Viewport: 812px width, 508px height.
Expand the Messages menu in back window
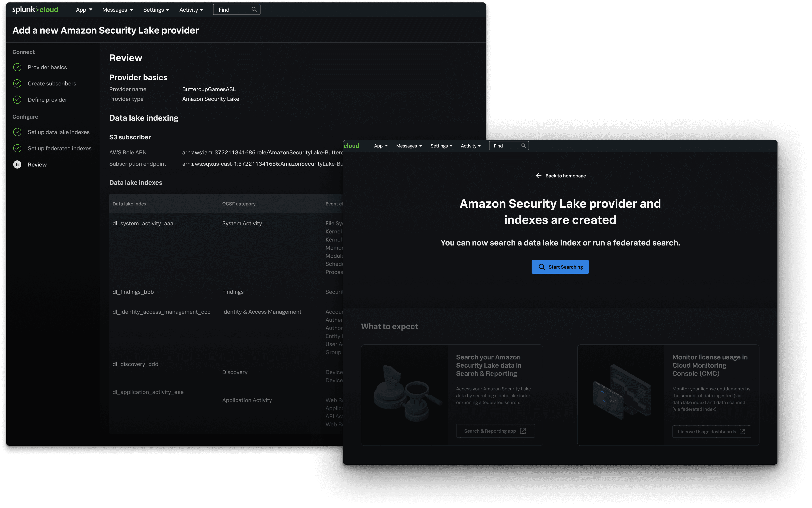point(118,10)
